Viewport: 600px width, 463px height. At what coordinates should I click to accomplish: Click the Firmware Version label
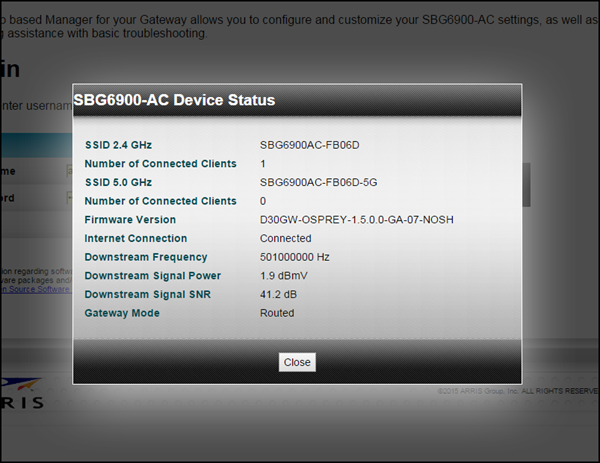130,220
